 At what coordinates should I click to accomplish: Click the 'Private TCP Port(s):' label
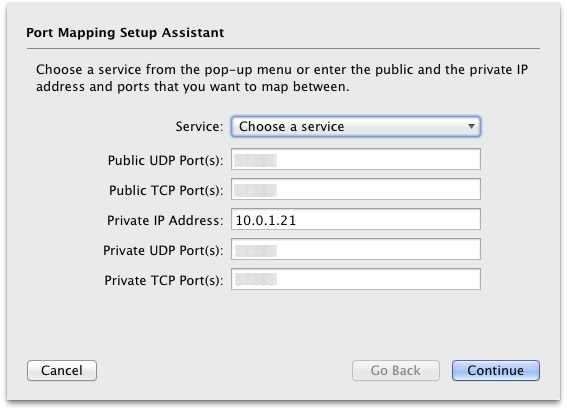(164, 281)
